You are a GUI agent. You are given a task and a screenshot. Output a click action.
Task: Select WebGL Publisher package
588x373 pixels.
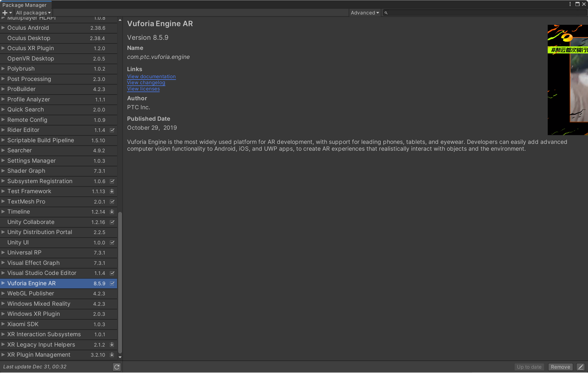point(59,293)
